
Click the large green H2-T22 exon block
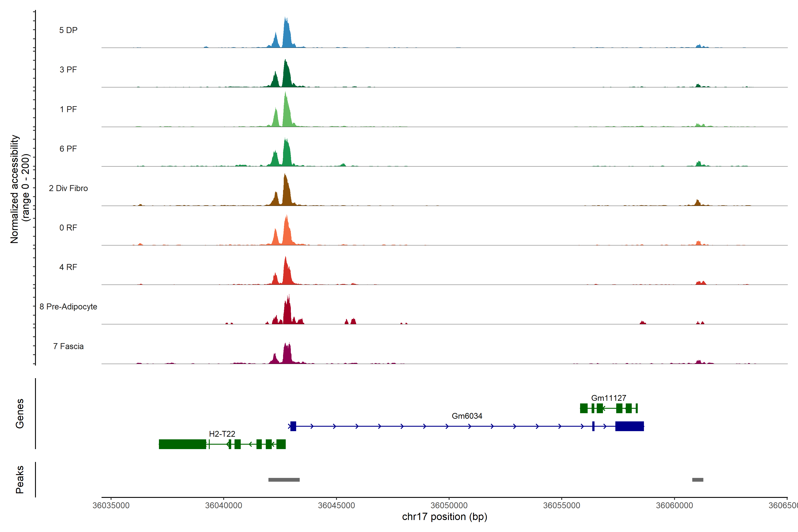pyautogui.click(x=182, y=444)
